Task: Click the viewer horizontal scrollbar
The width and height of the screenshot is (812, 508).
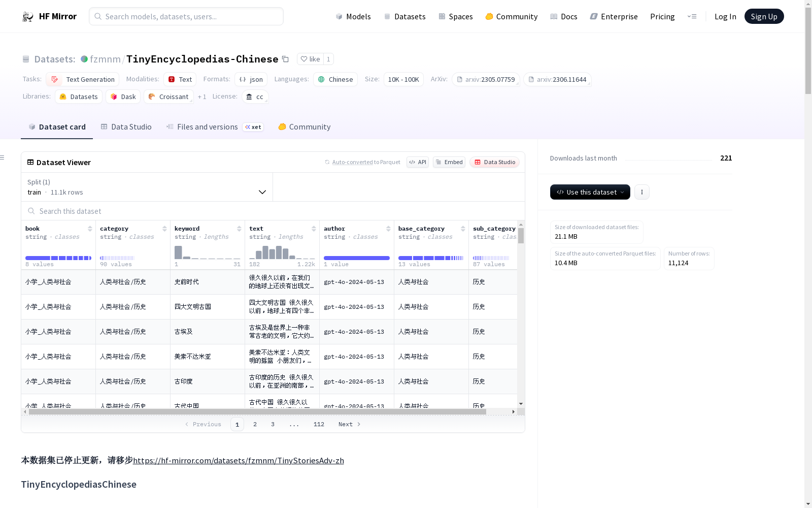Action: coord(257,412)
